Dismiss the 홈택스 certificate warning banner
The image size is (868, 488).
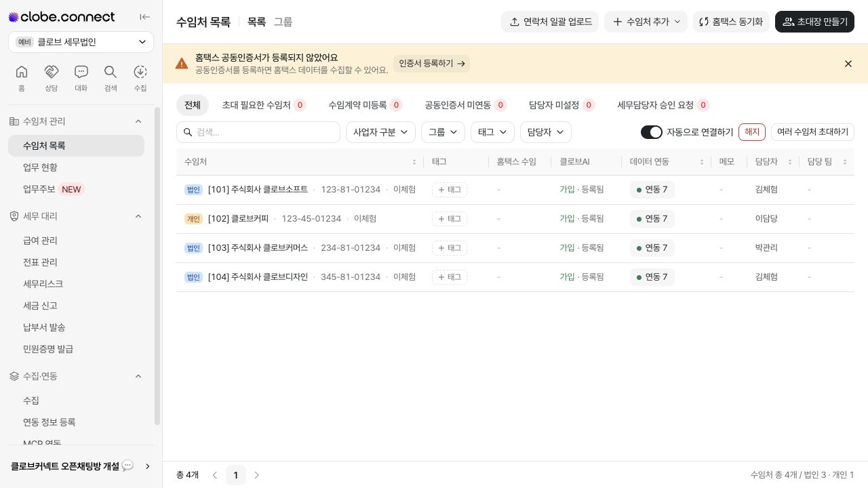pyautogui.click(x=848, y=64)
